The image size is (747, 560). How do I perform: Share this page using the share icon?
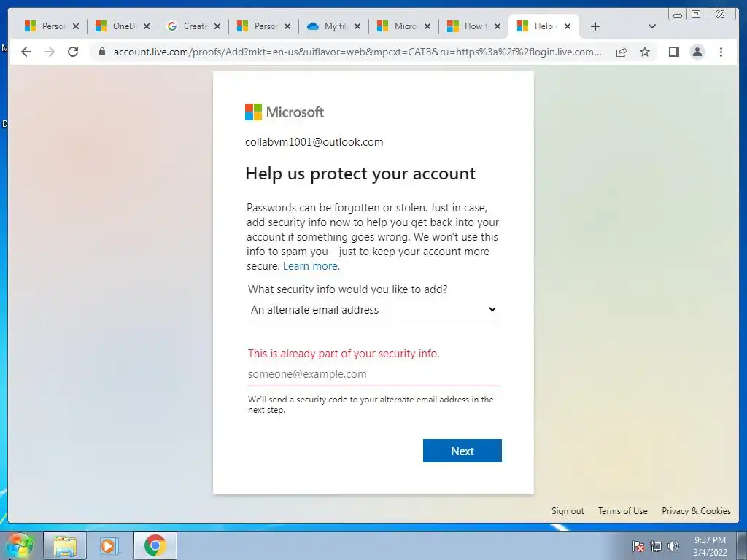coord(622,52)
